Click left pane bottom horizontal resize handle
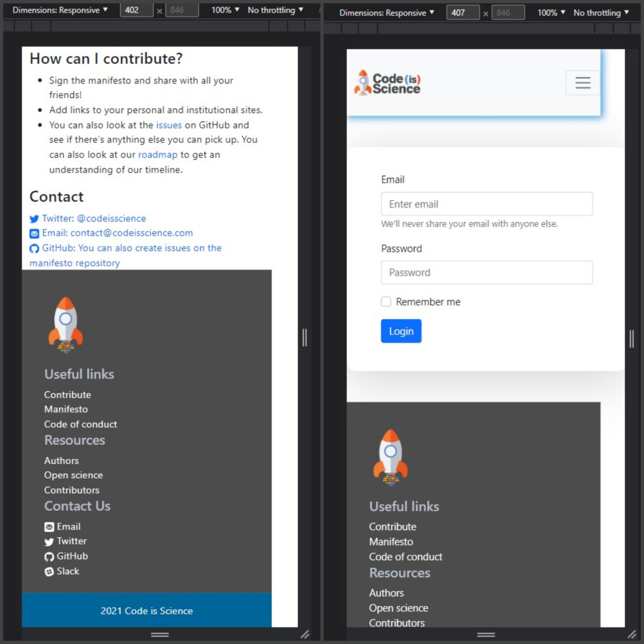The image size is (644, 644). [160, 635]
